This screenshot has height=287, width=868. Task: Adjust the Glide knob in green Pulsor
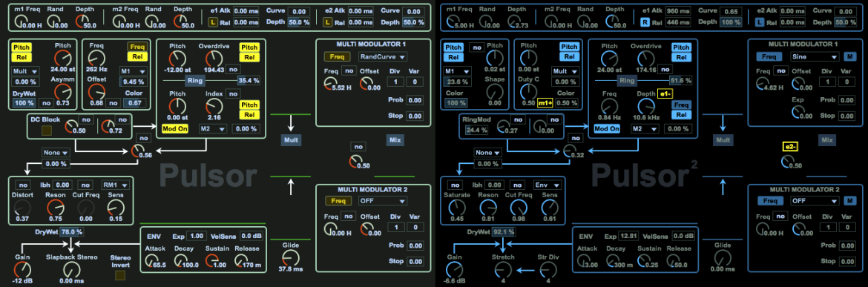(291, 257)
